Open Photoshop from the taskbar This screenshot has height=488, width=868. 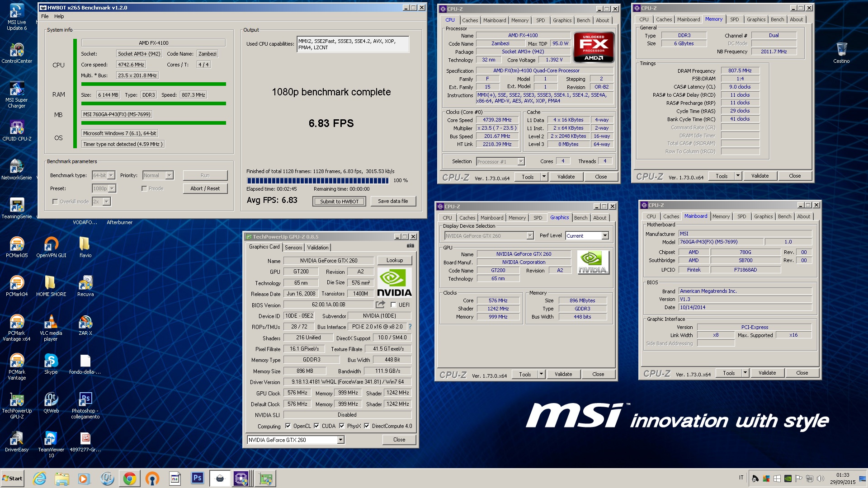click(198, 479)
